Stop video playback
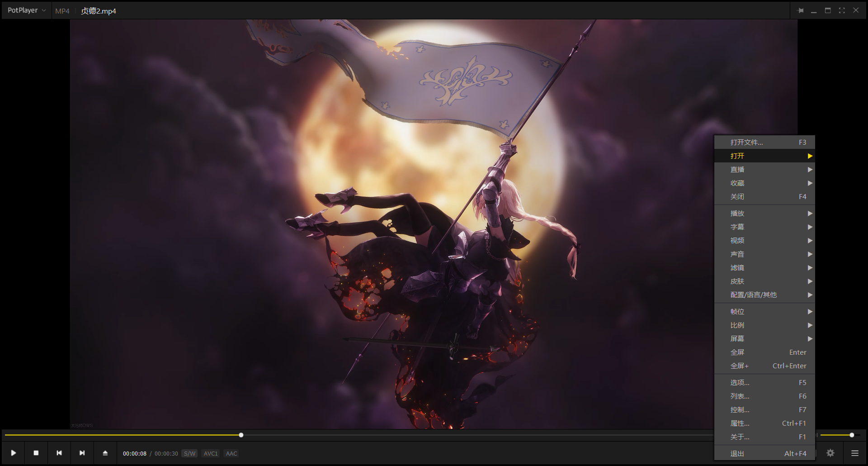868x466 pixels. (36, 453)
